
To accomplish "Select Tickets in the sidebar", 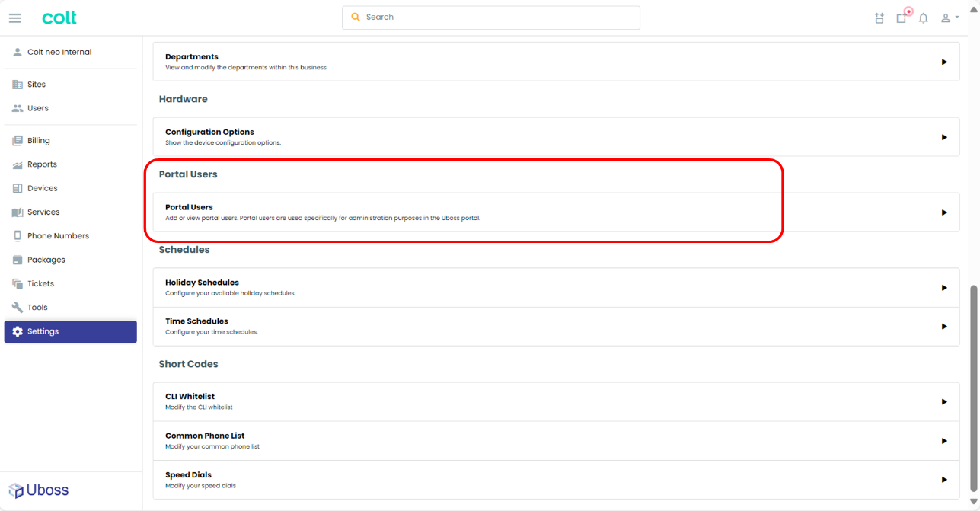I will pos(40,283).
